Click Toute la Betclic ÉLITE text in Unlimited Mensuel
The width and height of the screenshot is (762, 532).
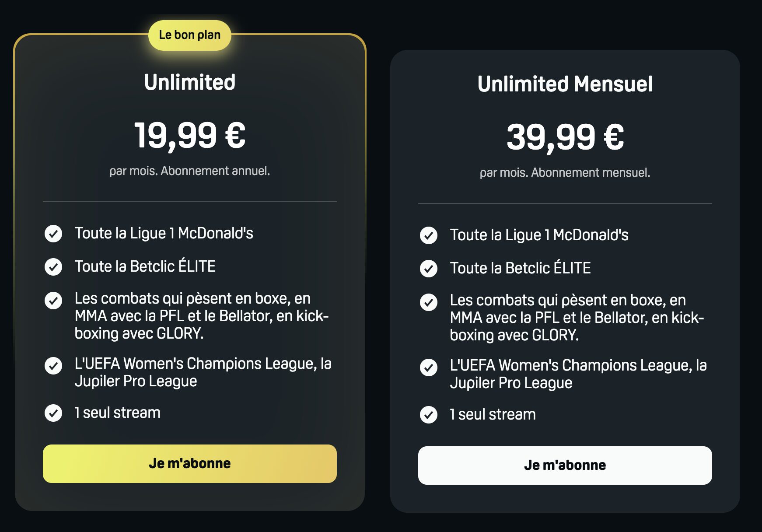(521, 268)
